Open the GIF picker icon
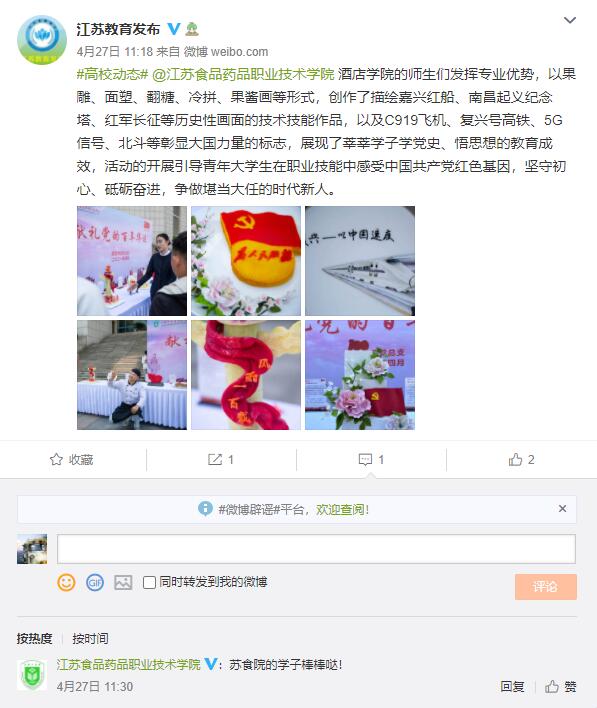The height and width of the screenshot is (708, 597). 95,582
